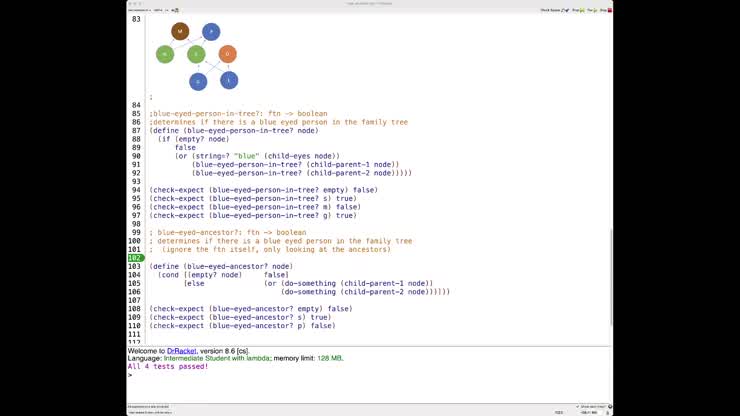Click check-expect line 108 'blue-eyed-ancestor? empty) false'
This screenshot has height=416, width=740.
251,309
